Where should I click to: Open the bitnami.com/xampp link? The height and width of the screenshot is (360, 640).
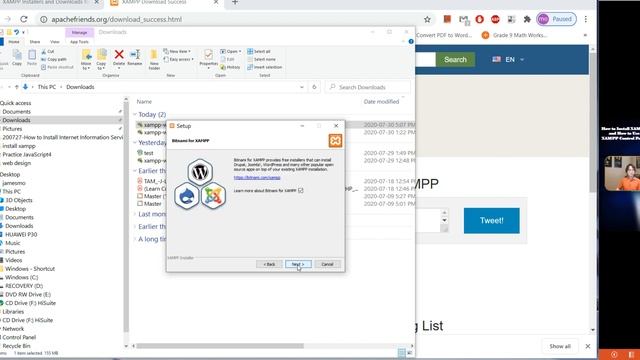coord(257,178)
